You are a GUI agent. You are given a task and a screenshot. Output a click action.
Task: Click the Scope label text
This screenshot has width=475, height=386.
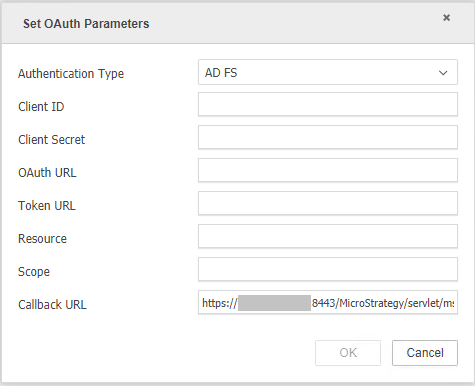click(34, 272)
